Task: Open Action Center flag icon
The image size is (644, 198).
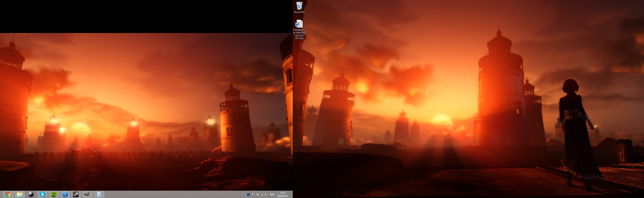Action: (x=253, y=195)
